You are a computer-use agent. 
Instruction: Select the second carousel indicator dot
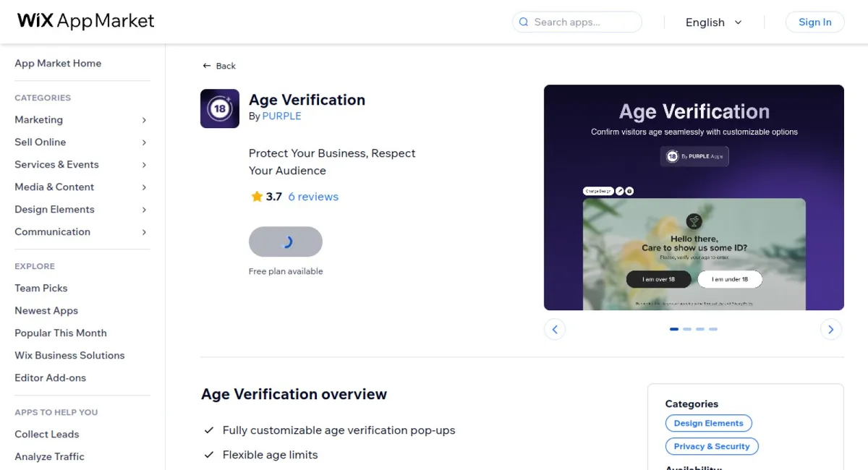pyautogui.click(x=687, y=329)
